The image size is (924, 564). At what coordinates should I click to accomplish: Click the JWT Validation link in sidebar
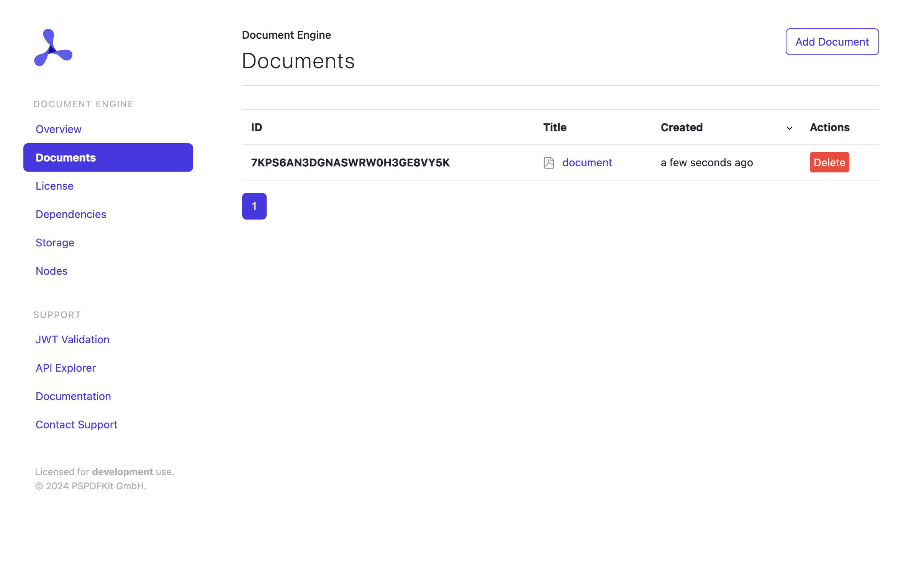click(72, 339)
